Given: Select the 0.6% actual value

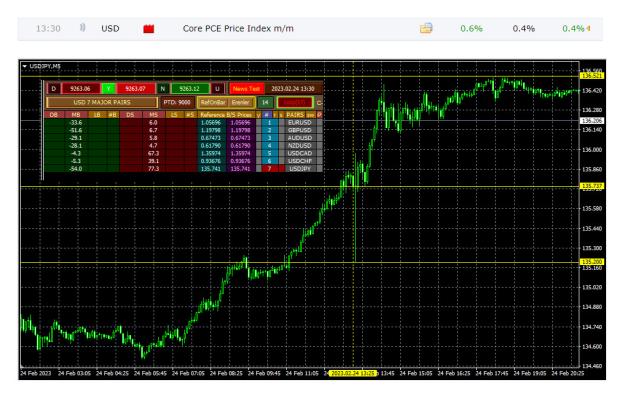Looking at the screenshot, I should (x=471, y=28).
